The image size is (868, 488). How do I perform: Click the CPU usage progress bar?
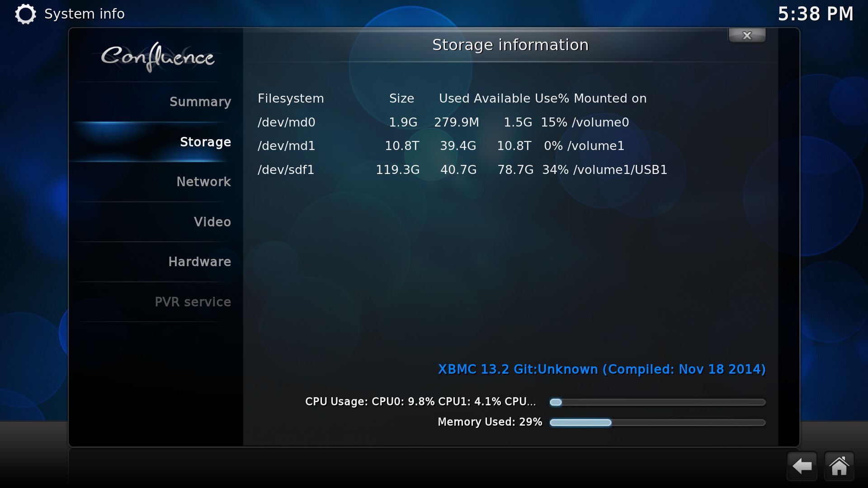click(657, 402)
